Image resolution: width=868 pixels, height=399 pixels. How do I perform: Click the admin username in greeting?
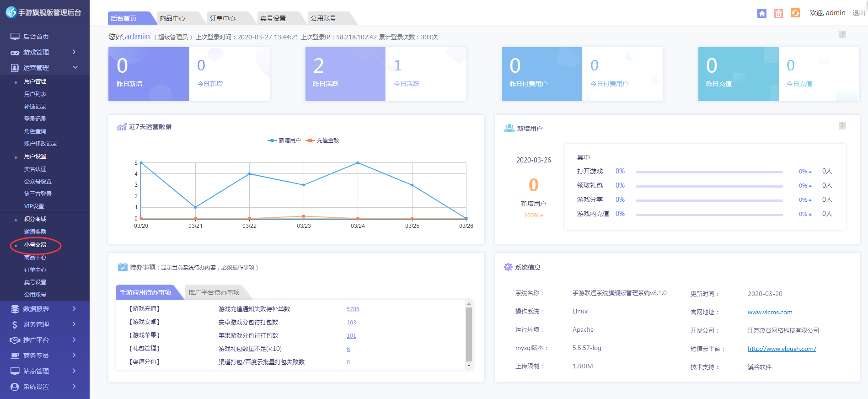point(137,37)
